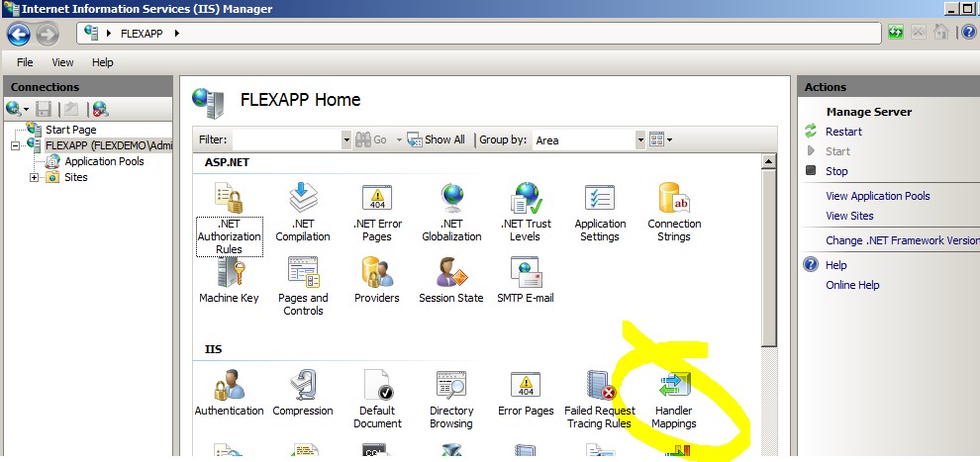Screen dimensions: 980x462
Task: Click the feature list scrollbar thumb
Action: pos(769,257)
